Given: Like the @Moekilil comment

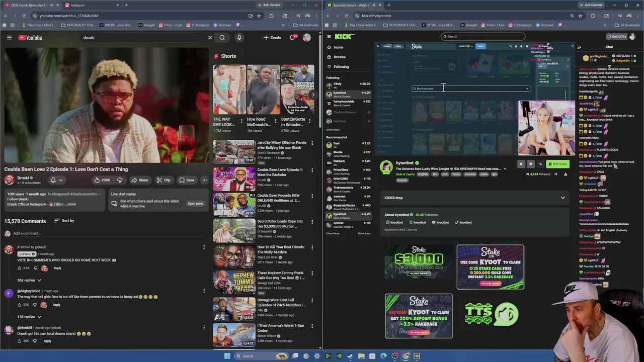Looking at the screenshot, I should click(x=20, y=341).
